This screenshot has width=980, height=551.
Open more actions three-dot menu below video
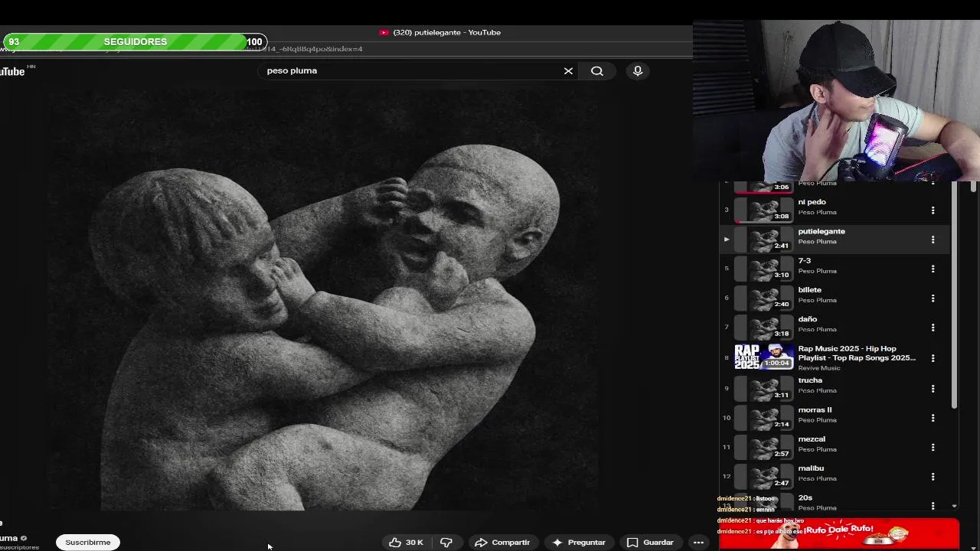pyautogui.click(x=698, y=542)
